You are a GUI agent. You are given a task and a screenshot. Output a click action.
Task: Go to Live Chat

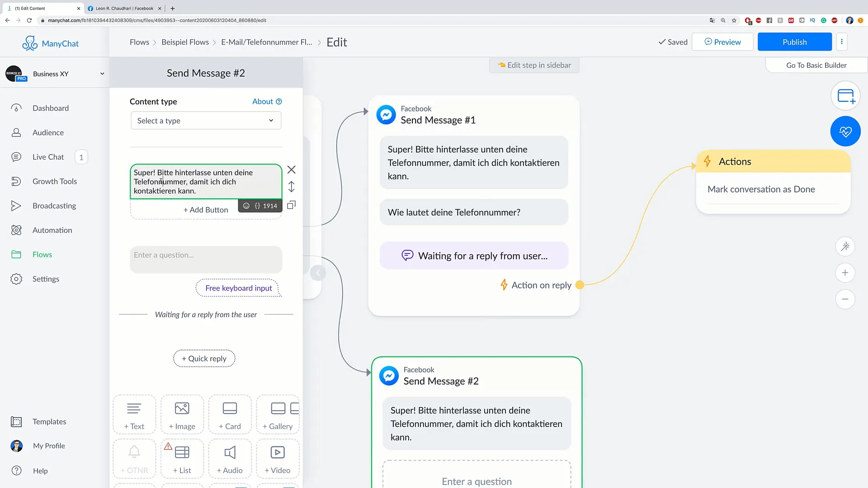(48, 157)
